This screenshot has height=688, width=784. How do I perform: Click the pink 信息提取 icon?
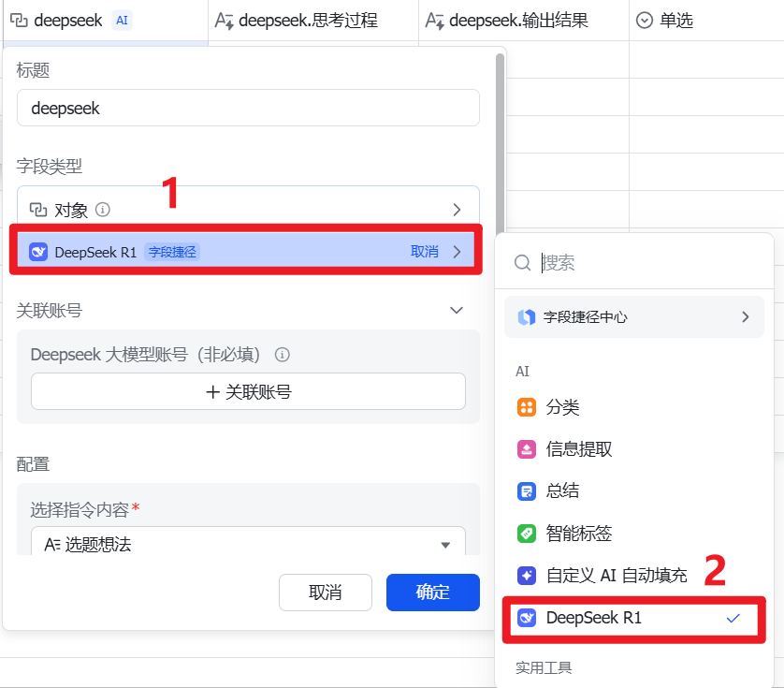[527, 448]
